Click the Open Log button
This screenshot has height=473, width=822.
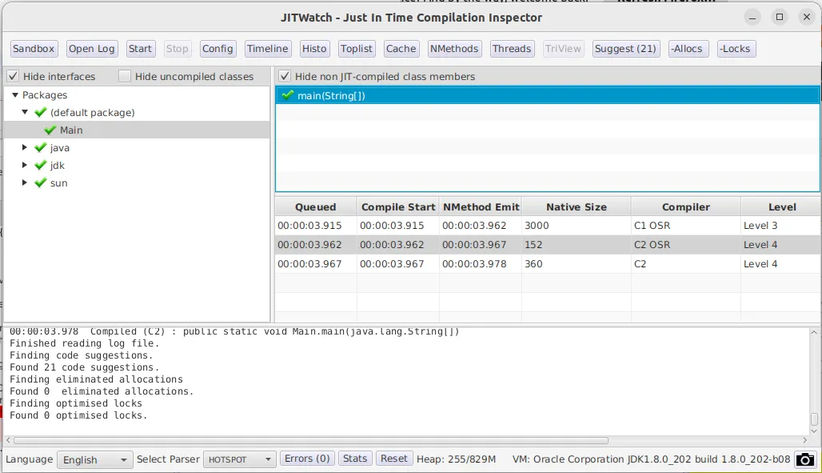coord(91,49)
